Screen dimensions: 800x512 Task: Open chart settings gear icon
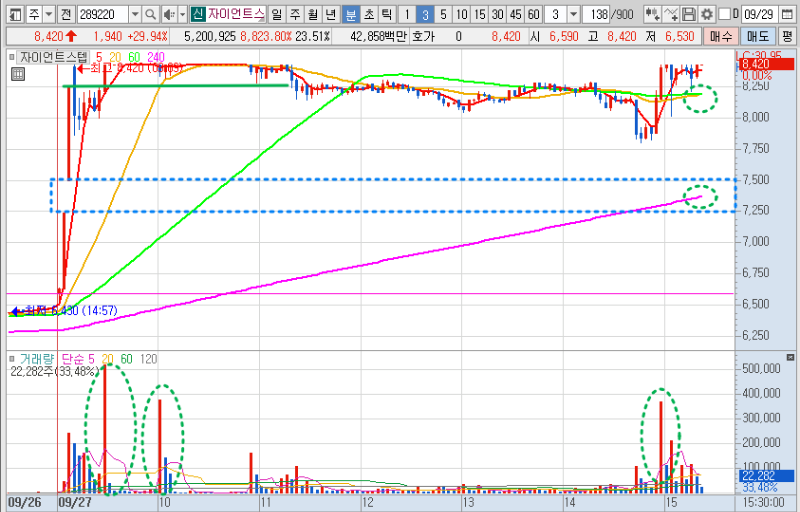707,14
